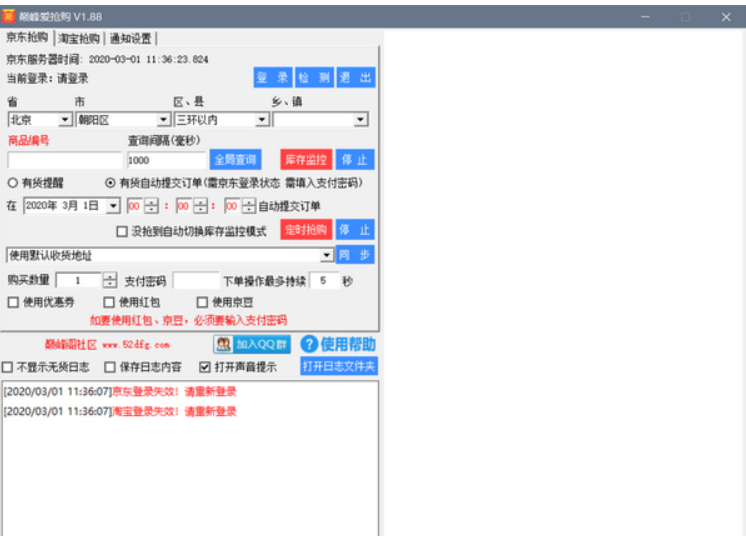
Task: Click the 支付密码 input field
Action: click(196, 281)
